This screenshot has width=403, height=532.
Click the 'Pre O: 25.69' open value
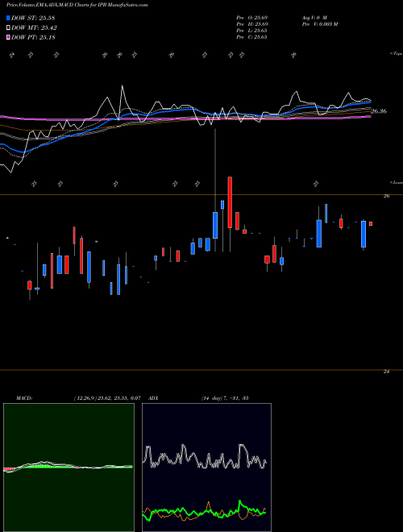pyautogui.click(x=252, y=17)
